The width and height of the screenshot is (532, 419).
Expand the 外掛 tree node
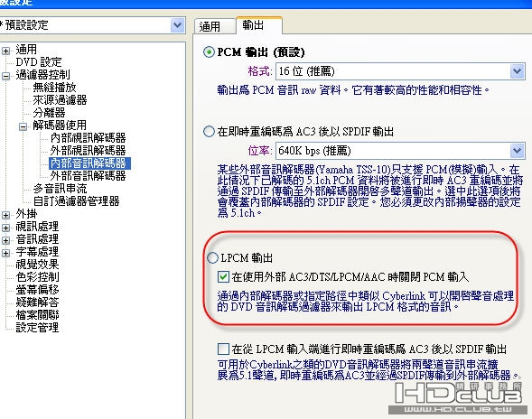(x=5, y=215)
